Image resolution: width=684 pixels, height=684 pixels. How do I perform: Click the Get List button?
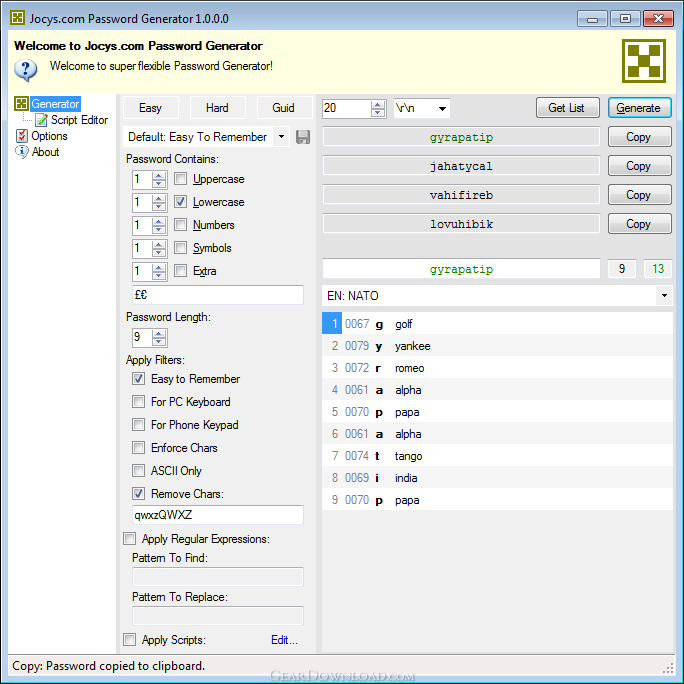point(568,108)
